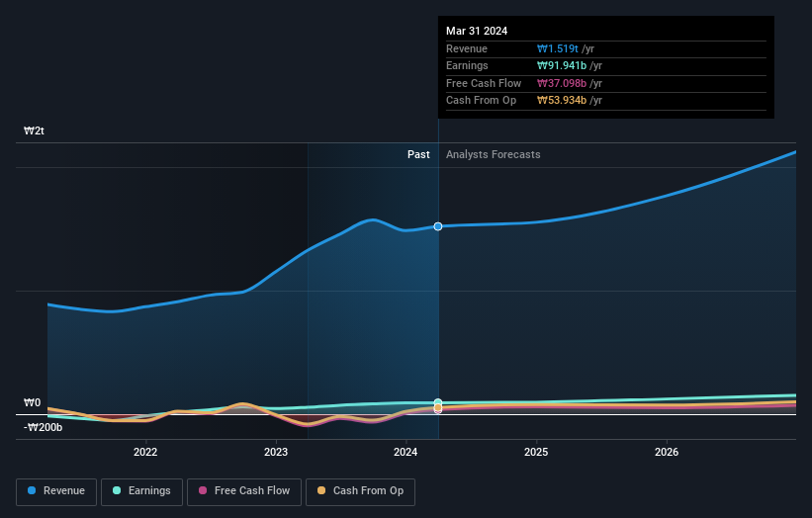Click the 2024 x-axis label
This screenshot has width=812, height=518.
click(x=406, y=452)
